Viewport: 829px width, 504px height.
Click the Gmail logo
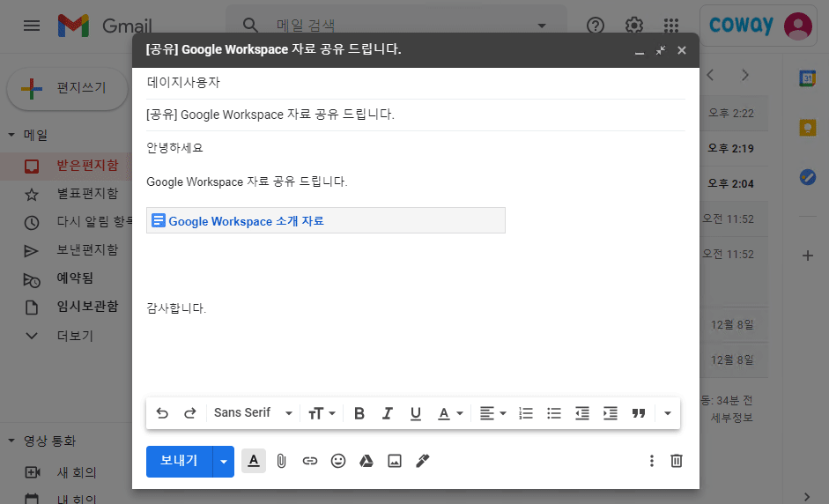(x=105, y=26)
